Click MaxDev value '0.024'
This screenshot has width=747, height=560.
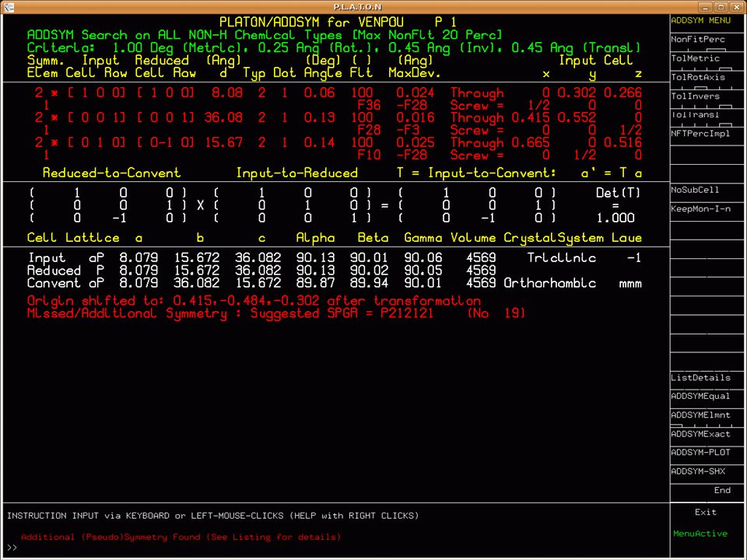[x=415, y=93]
